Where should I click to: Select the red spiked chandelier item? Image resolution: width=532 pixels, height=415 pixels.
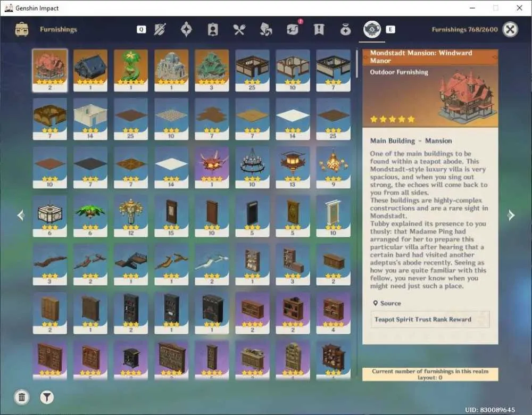pyautogui.click(x=212, y=167)
